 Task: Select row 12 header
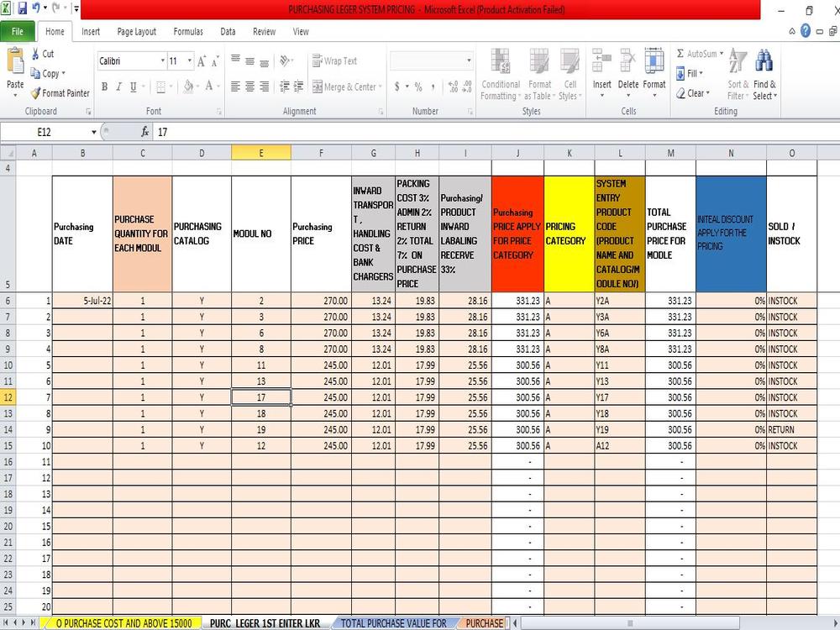pyautogui.click(x=8, y=397)
